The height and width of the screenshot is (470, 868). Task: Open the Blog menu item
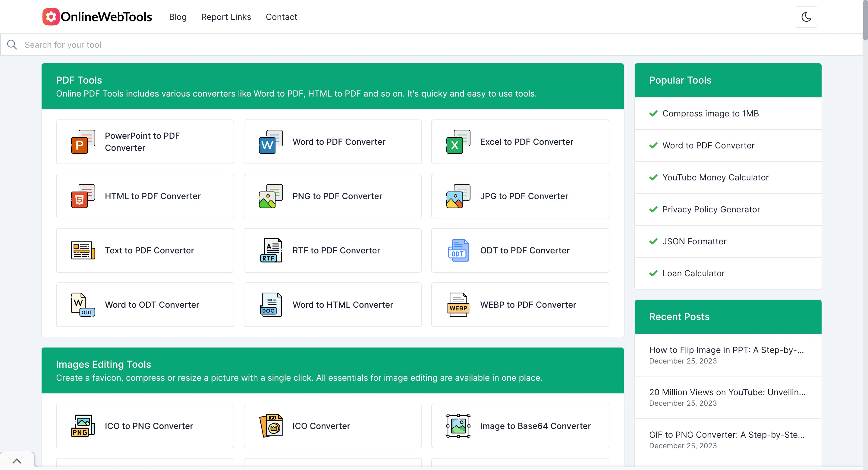click(x=178, y=17)
